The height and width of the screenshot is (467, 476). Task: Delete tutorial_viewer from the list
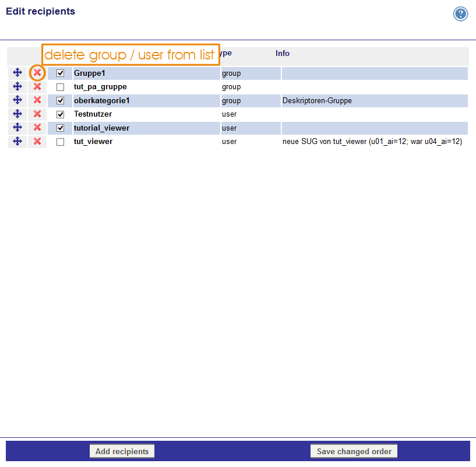(x=37, y=127)
